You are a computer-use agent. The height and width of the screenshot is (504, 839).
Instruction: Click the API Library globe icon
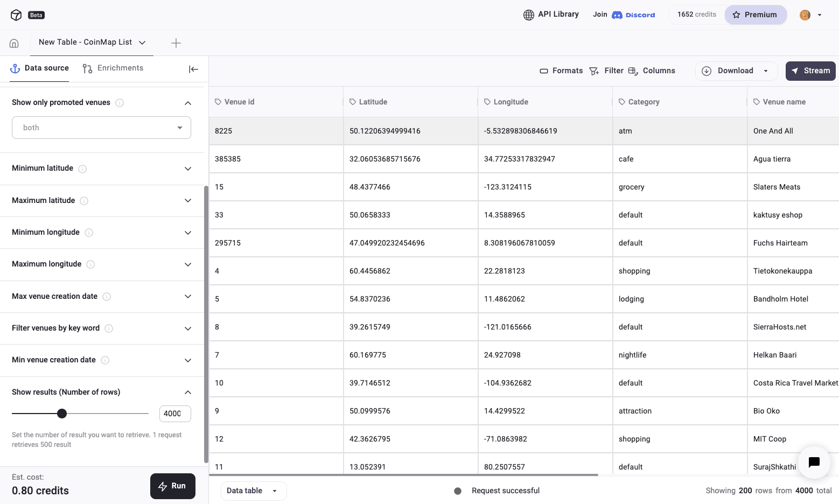529,14
